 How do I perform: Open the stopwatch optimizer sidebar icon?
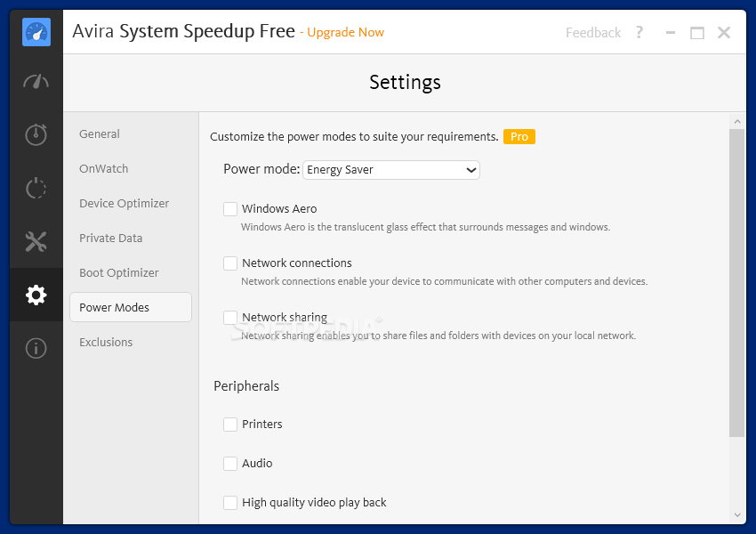click(x=36, y=134)
